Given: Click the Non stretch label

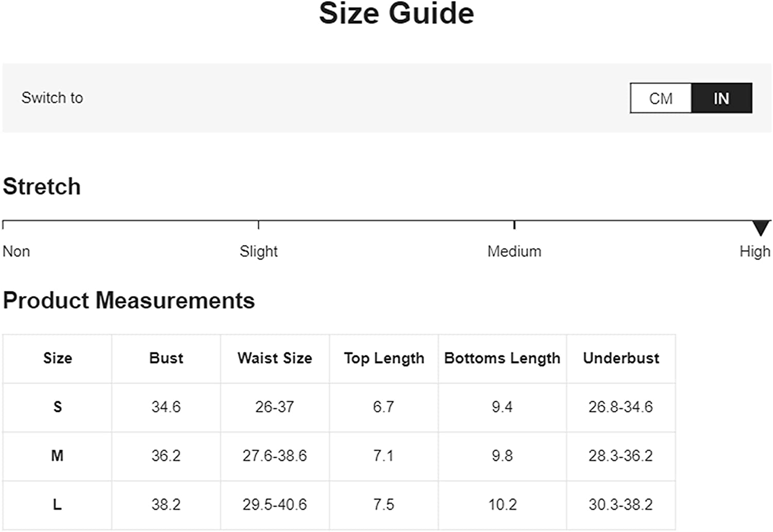Looking at the screenshot, I should coord(16,251).
